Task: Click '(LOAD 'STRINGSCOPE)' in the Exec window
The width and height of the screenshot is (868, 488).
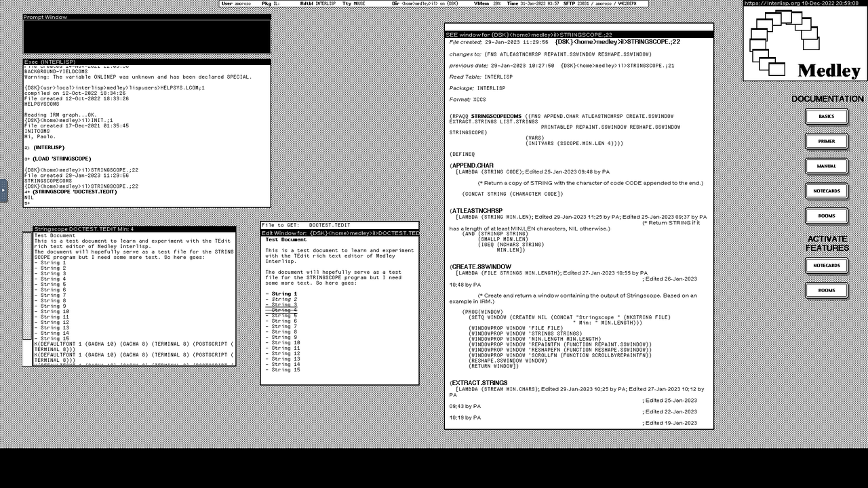Action: pos(62,159)
